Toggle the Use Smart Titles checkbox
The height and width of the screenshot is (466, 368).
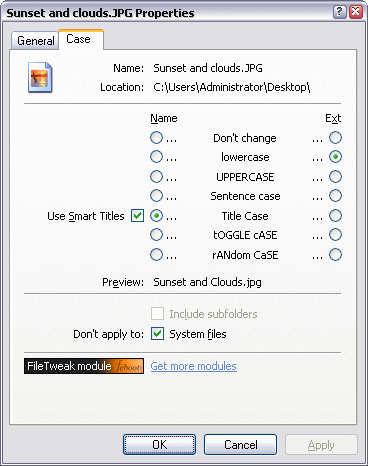137,216
